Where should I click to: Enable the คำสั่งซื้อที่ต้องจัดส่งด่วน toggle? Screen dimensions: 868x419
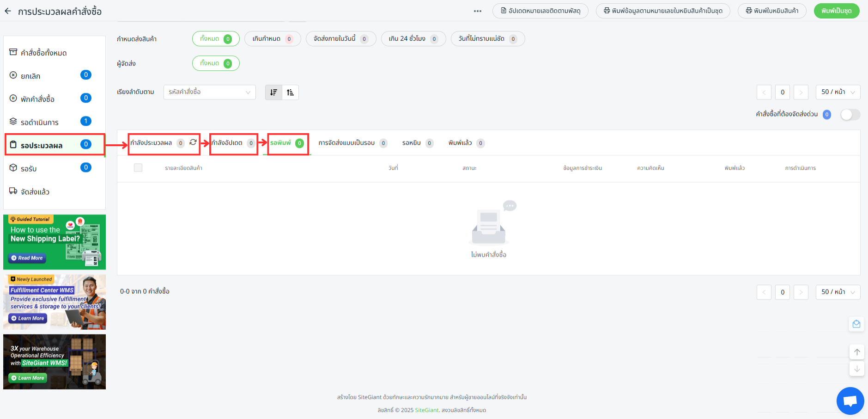[850, 115]
